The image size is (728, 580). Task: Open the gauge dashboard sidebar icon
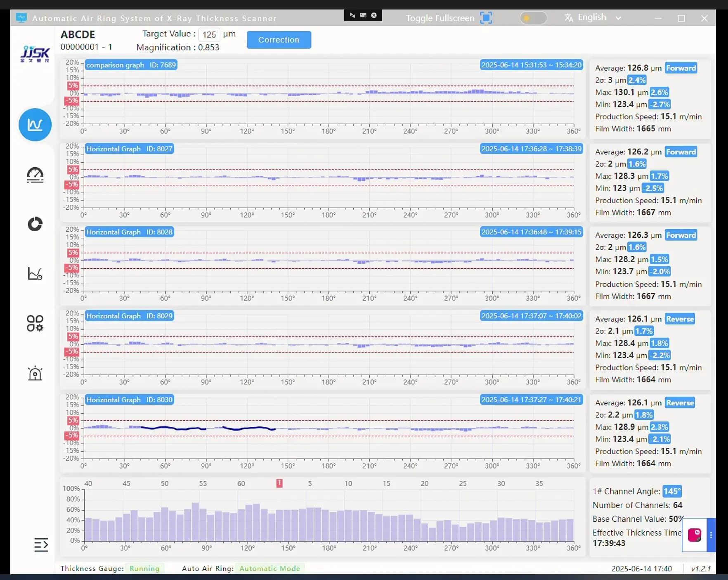tap(35, 175)
